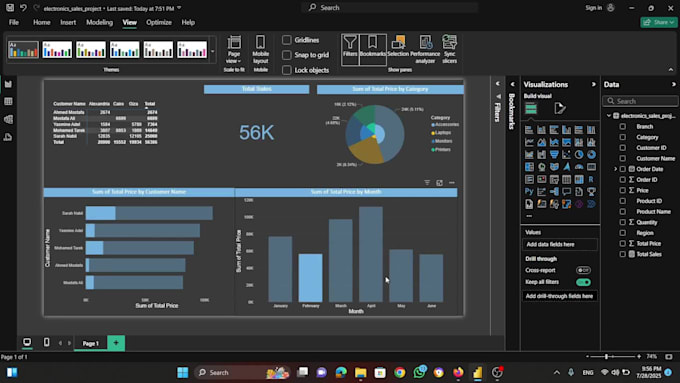Screen dimensions: 680x383
Task: Open the Help tab
Action: tap(188, 23)
